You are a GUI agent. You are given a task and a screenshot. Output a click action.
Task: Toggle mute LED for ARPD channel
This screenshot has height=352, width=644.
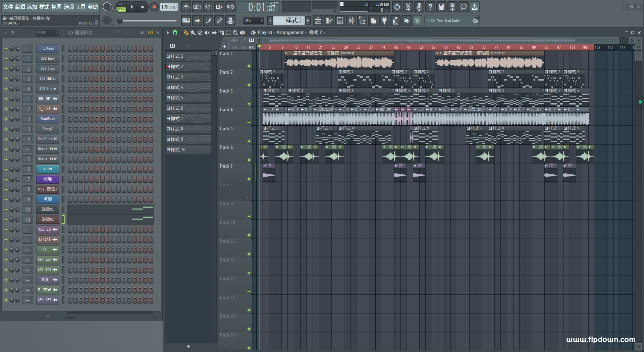(x=6, y=169)
